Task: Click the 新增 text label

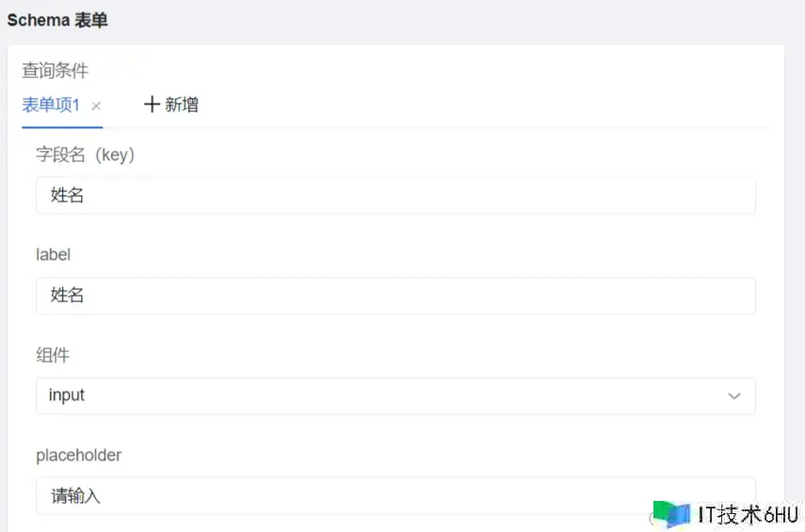Action: pos(182,105)
